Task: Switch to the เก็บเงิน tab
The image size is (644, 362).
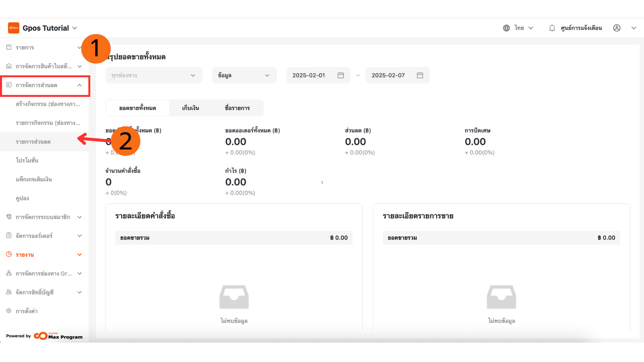Action: (190, 108)
